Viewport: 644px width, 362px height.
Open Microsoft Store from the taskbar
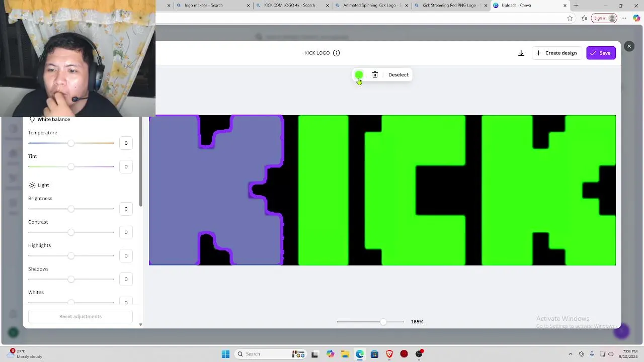point(374,354)
